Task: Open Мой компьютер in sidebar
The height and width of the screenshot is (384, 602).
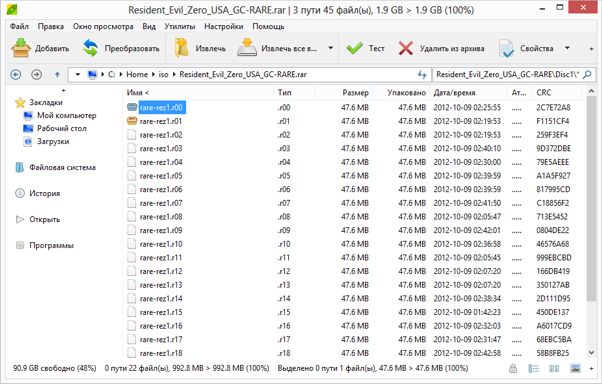Action: [60, 116]
